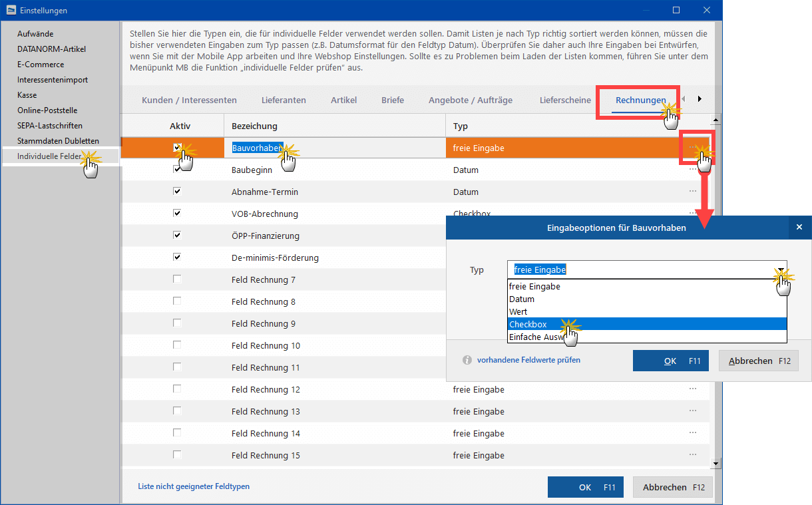Viewport: 812px width, 505px height.
Task: Open Liste nicht geeigneter Feldtypen link
Action: coord(194,486)
